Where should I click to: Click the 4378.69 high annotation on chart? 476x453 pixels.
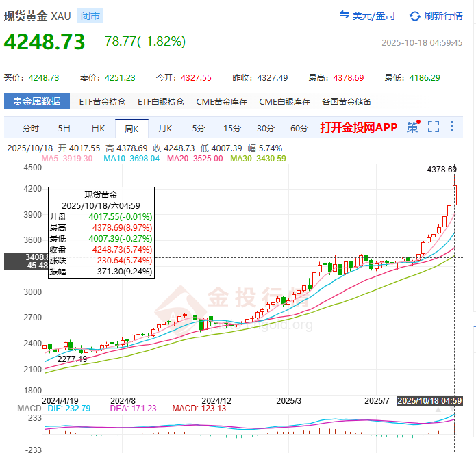coord(442,170)
